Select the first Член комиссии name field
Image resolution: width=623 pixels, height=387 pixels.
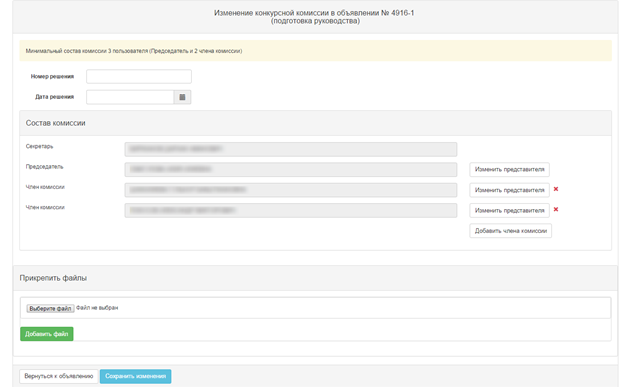291,190
